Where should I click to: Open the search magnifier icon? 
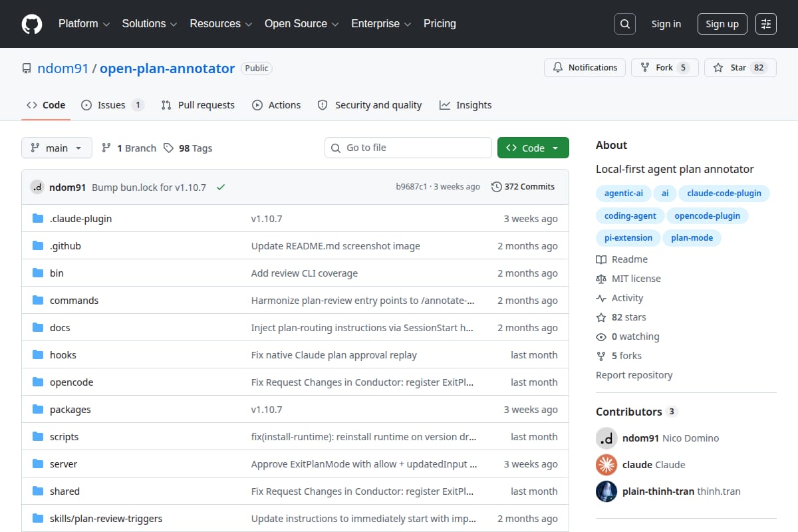tap(624, 24)
